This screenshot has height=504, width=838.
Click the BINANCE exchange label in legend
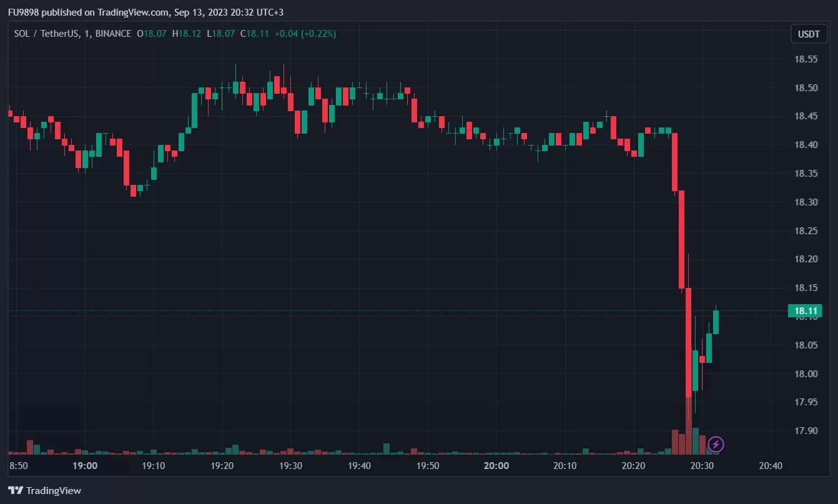pos(114,34)
